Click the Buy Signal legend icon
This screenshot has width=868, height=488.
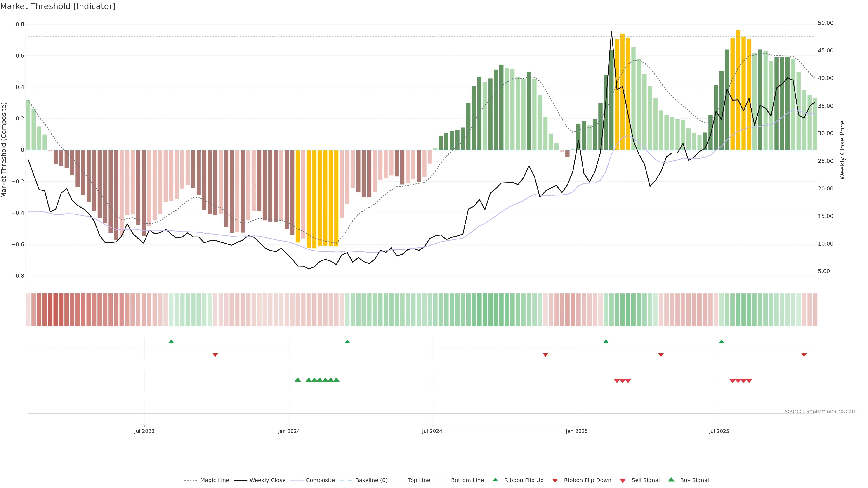pos(671,480)
